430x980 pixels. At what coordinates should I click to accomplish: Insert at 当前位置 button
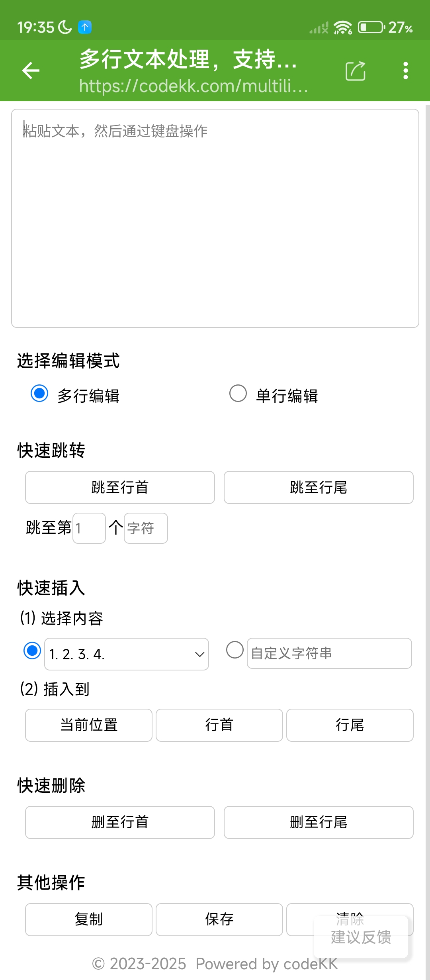pos(89,725)
